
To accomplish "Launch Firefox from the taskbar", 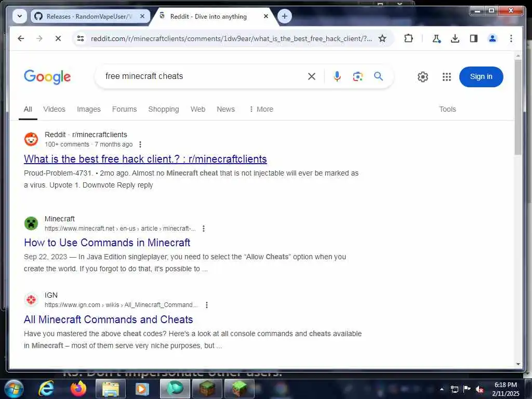I will [x=78, y=389].
